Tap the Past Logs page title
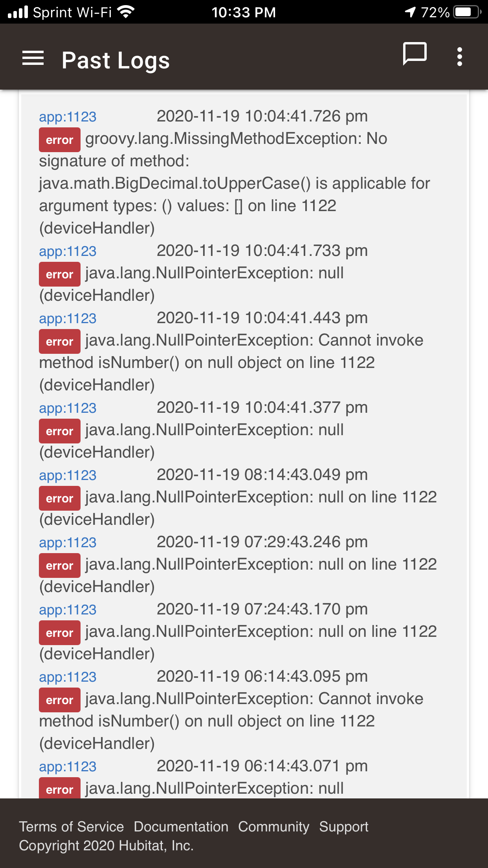 pyautogui.click(x=116, y=61)
